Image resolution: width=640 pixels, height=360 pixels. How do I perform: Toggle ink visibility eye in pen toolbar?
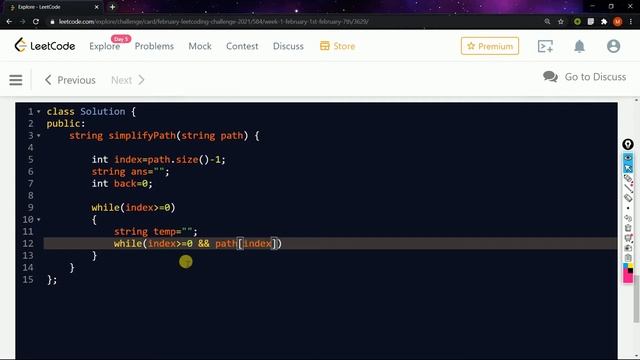(628, 158)
